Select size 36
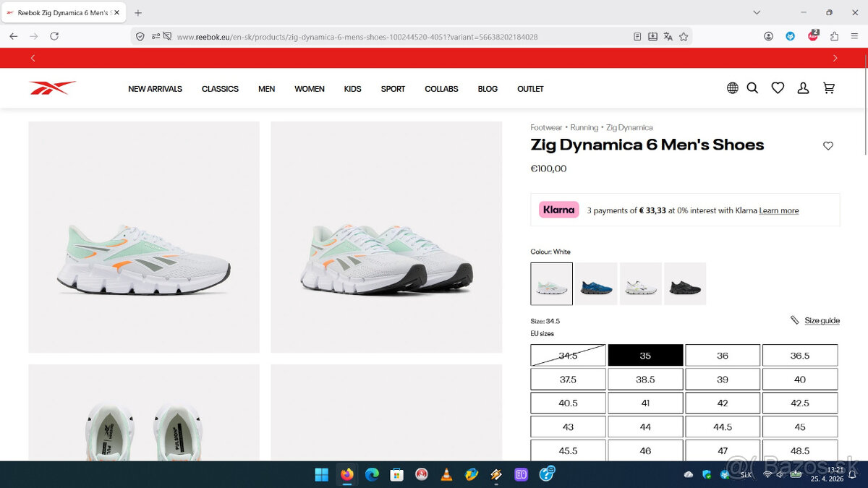868x488 pixels. 723,356
